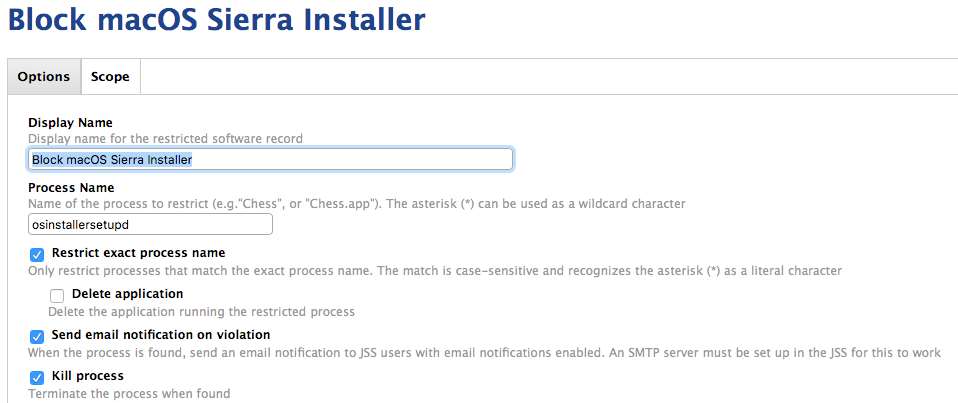Select the Options tab
958x403 pixels.
(x=44, y=77)
